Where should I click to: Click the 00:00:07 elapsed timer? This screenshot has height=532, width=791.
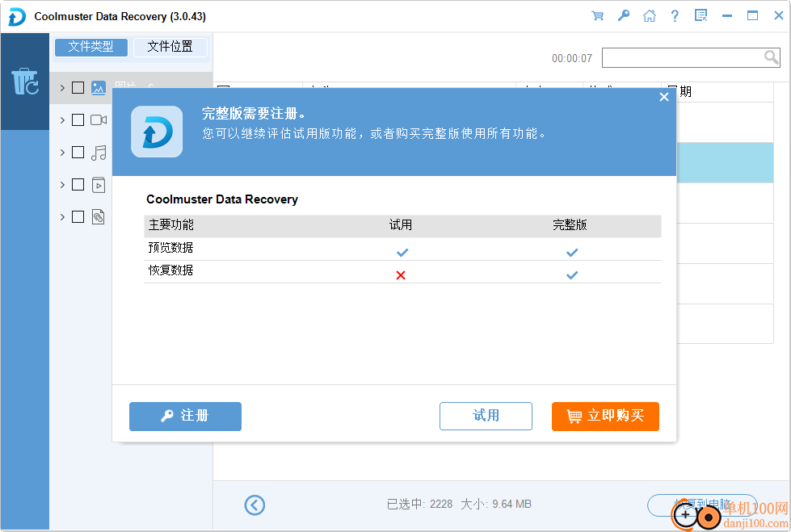[572, 58]
